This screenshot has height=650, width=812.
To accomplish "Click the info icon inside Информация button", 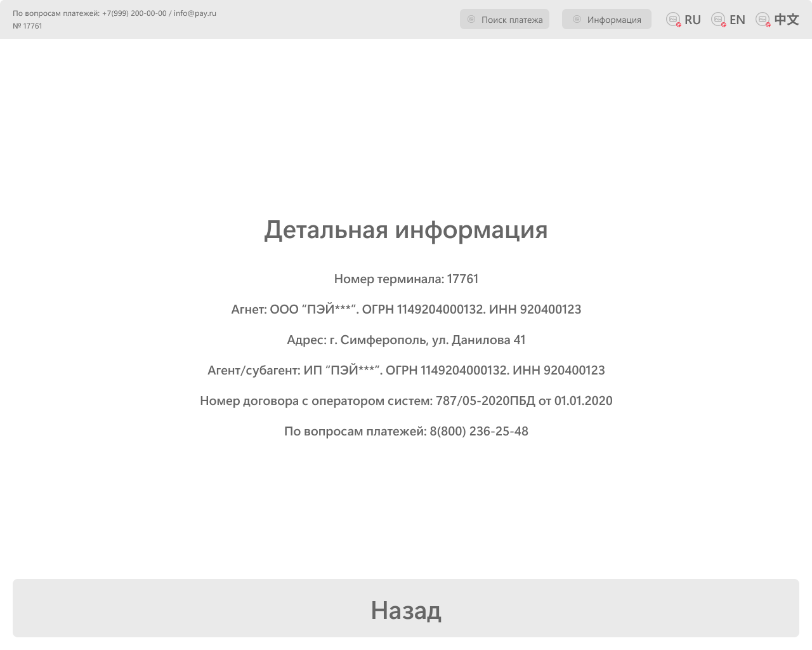I will (576, 19).
